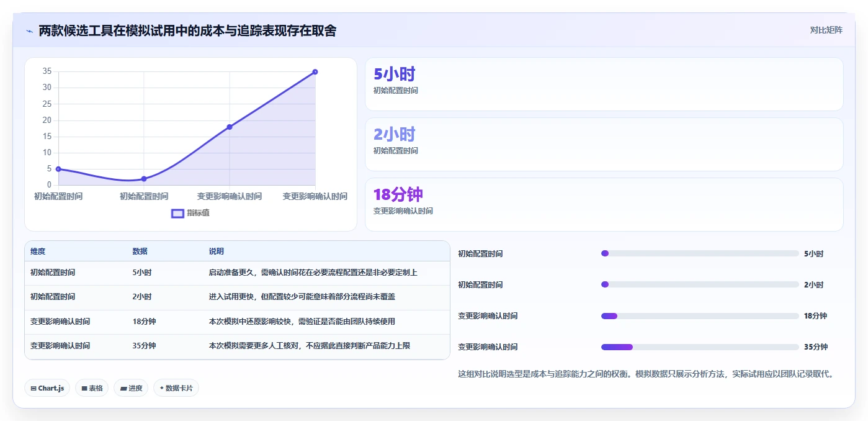Image resolution: width=868 pixels, height=421 pixels.
Task: Click the page title about 两款候选工具
Action: pyautogui.click(x=187, y=30)
